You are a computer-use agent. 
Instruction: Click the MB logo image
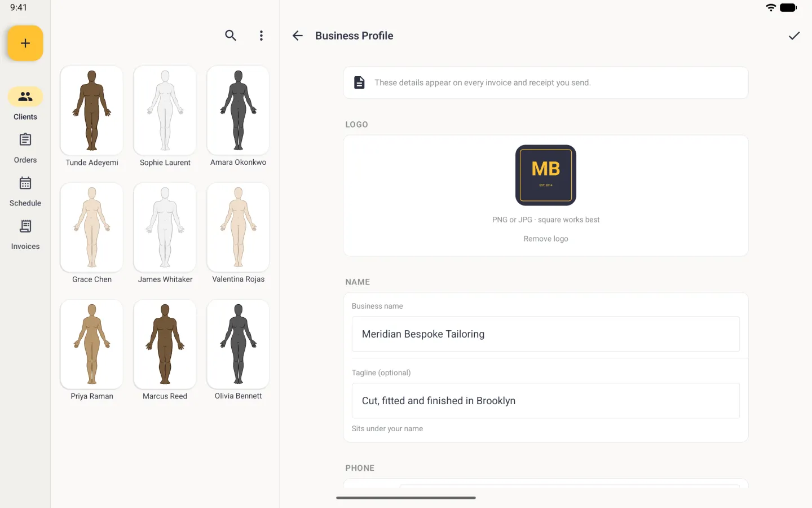pyautogui.click(x=546, y=175)
